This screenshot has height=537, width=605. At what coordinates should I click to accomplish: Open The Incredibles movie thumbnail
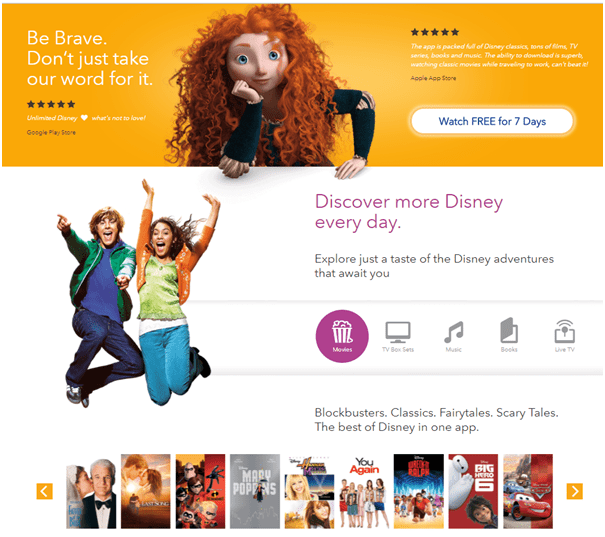[x=200, y=491]
